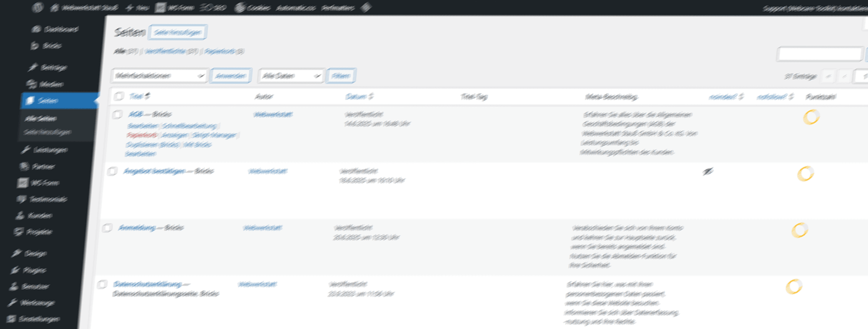Click the diamond icon in admin bar
Image resolution: width=868 pixels, height=329 pixels.
point(366,8)
